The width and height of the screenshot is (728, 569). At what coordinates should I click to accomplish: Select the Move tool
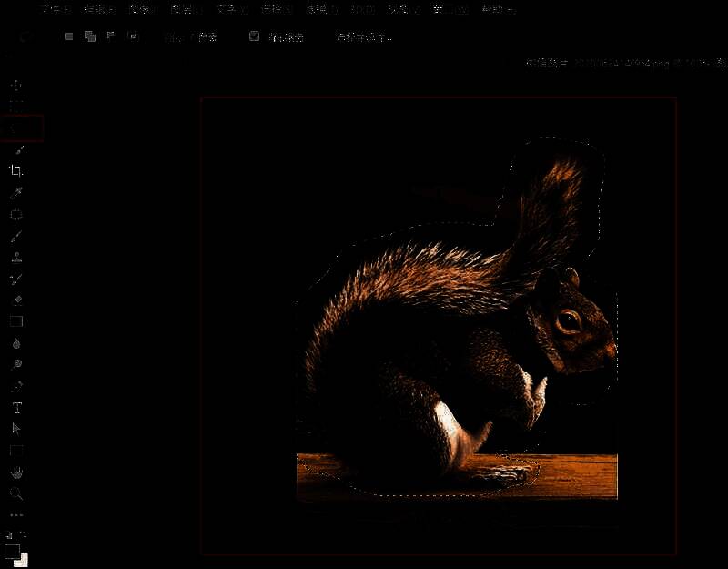[x=15, y=85]
